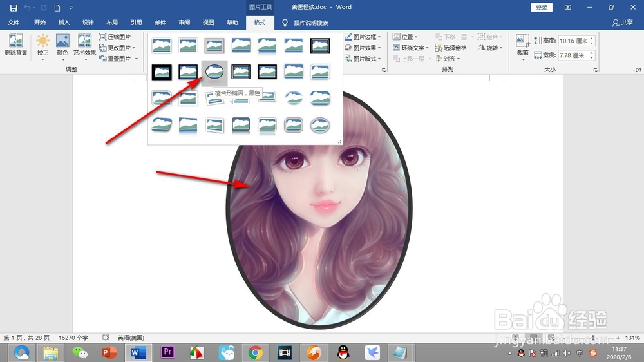644x362 pixels.
Task: Open 图片效果 picture effects dropdown
Action: pyautogui.click(x=363, y=48)
